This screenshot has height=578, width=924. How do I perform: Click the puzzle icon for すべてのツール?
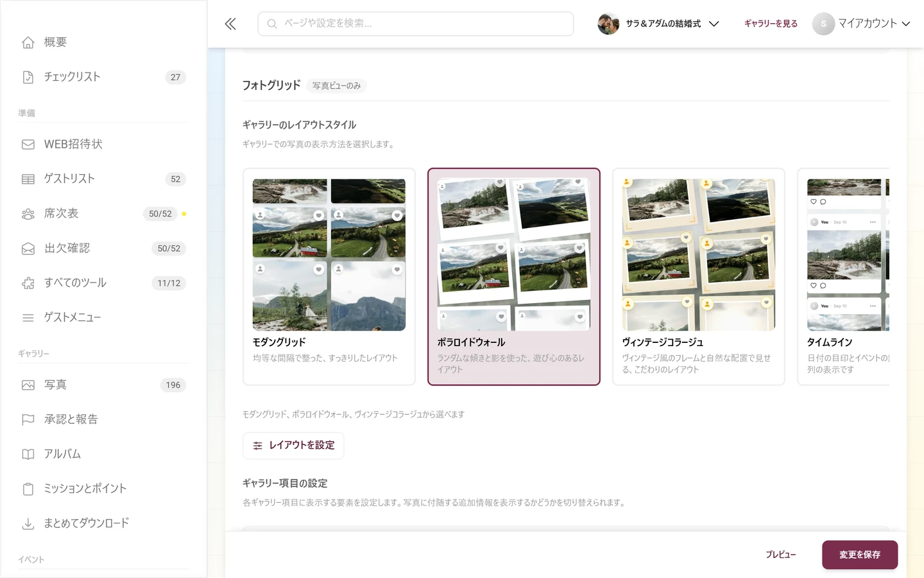[x=28, y=283]
